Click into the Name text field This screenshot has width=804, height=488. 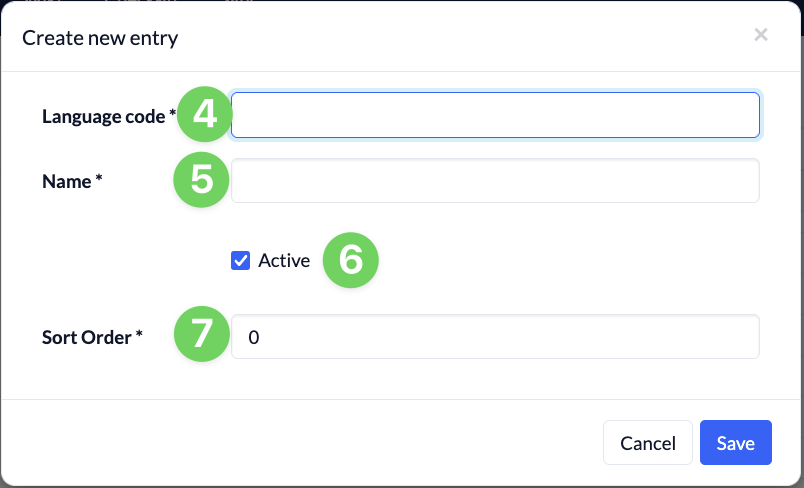click(495, 180)
